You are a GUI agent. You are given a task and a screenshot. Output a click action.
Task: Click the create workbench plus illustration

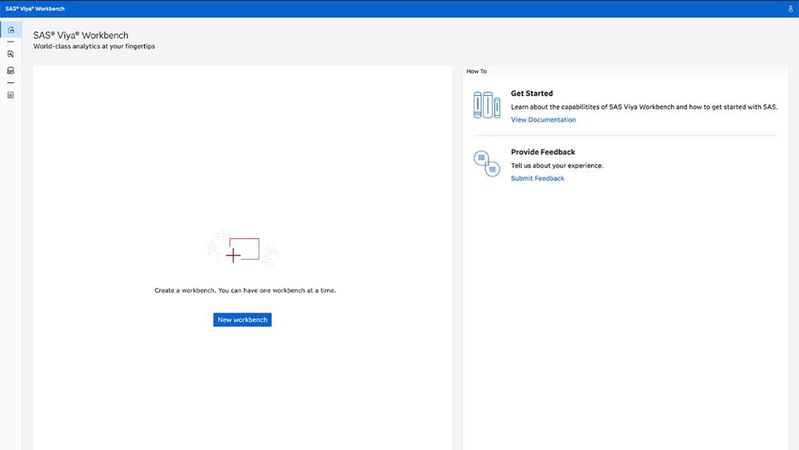[243, 249]
